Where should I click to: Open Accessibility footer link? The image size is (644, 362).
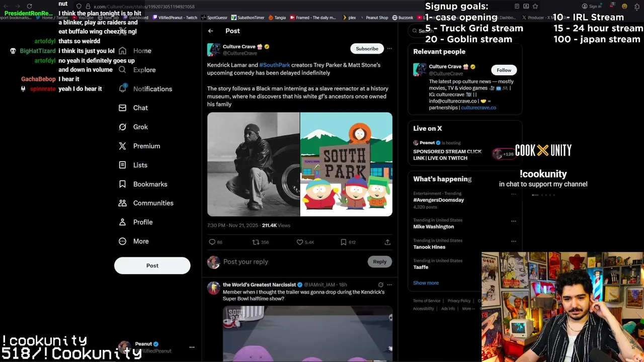coord(423,309)
